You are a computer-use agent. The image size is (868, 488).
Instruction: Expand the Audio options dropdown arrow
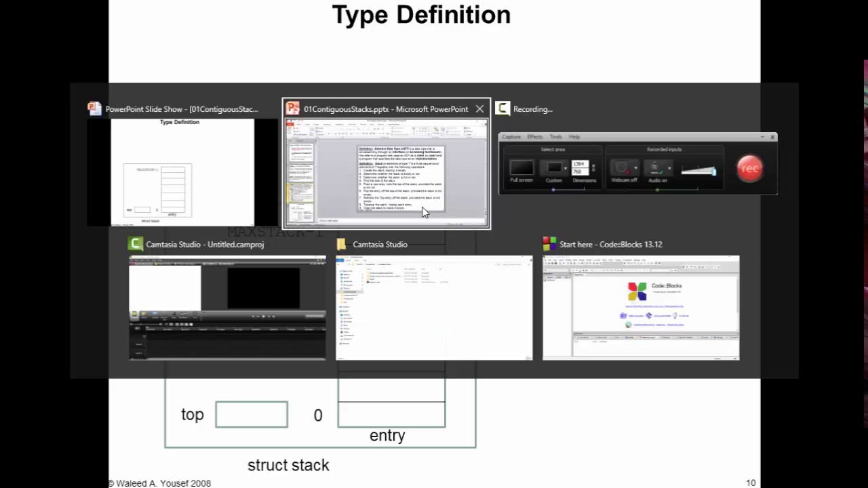(669, 167)
